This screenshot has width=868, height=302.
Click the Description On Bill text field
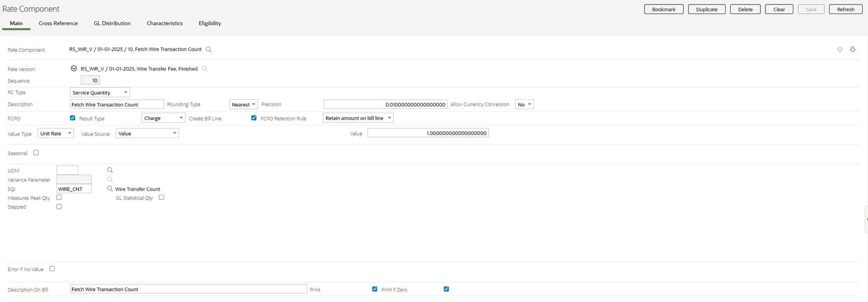pos(188,289)
